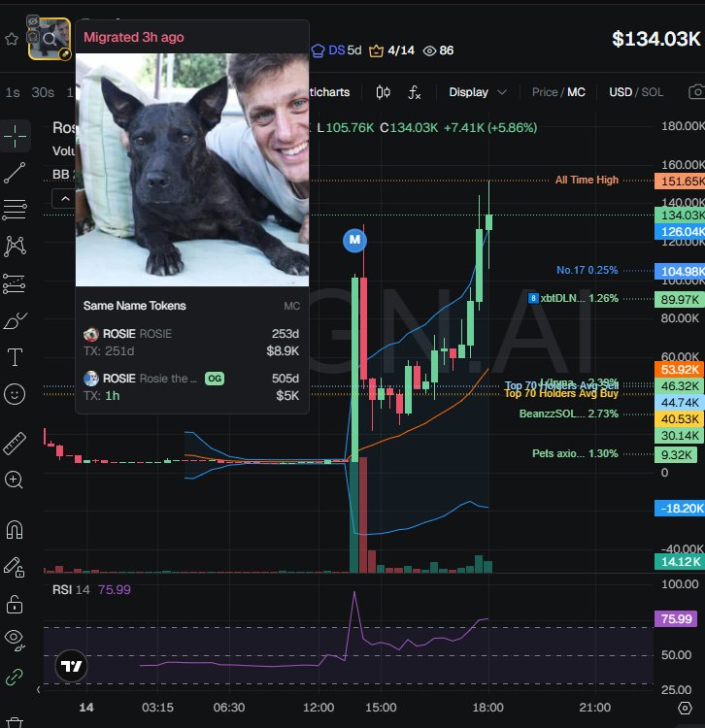Screen dimensions: 705x728
Task: Open the forecasting and measurement tool
Action: (x=15, y=283)
